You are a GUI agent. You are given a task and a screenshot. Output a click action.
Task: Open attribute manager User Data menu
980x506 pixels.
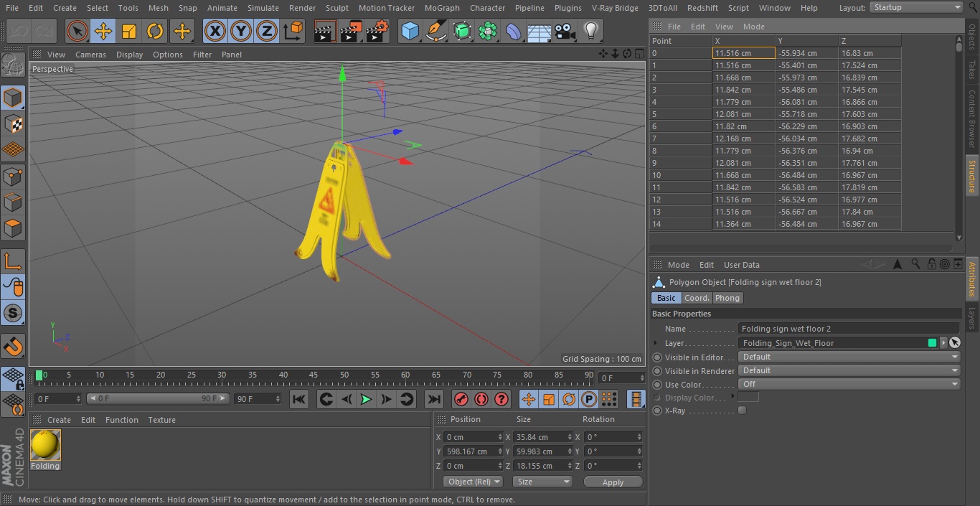(741, 265)
